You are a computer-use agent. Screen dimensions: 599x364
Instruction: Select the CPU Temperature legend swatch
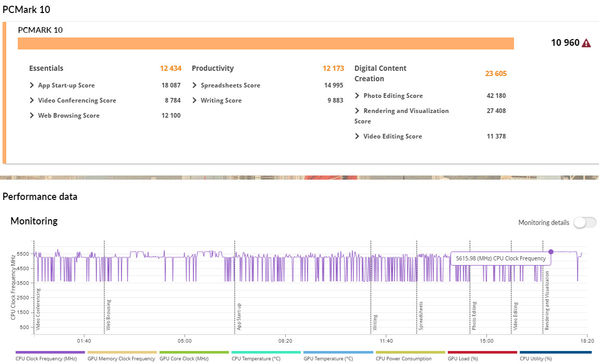point(266,352)
